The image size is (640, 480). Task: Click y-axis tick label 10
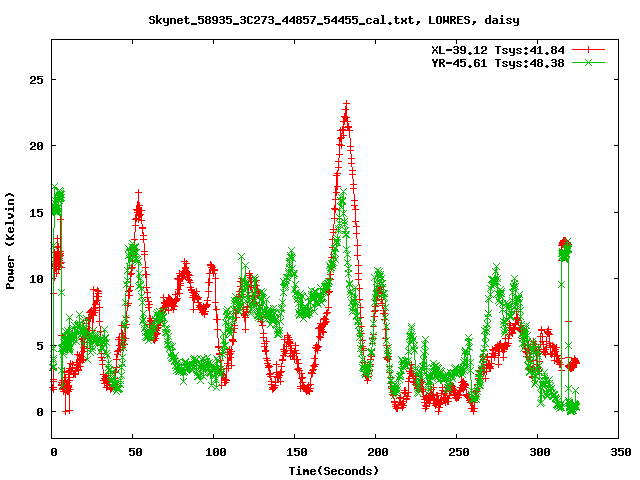point(36,279)
